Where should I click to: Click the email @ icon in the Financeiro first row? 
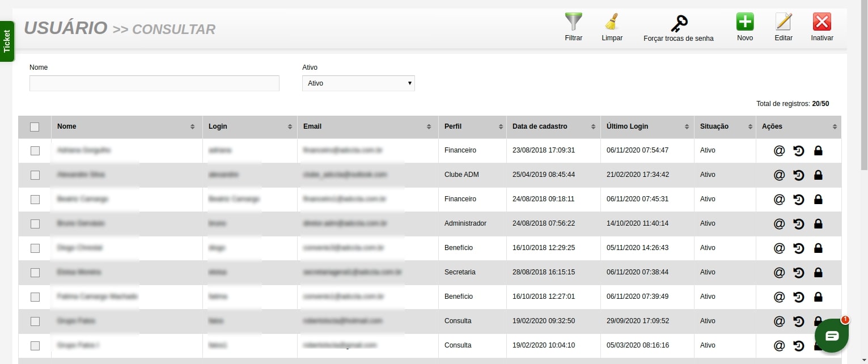tap(779, 151)
